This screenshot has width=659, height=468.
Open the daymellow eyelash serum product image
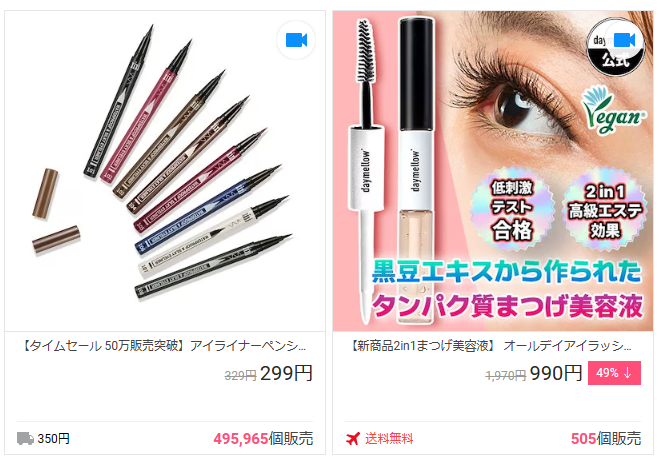click(493, 171)
